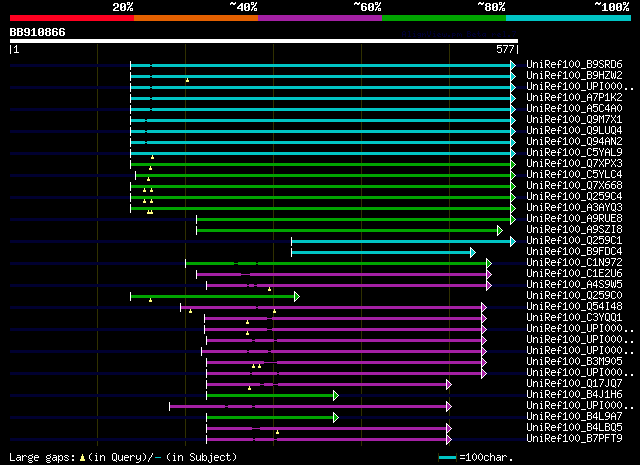Choose the UniRef100_B9FDC4 label
The width and height of the screenshot is (640, 465).
[574, 251]
